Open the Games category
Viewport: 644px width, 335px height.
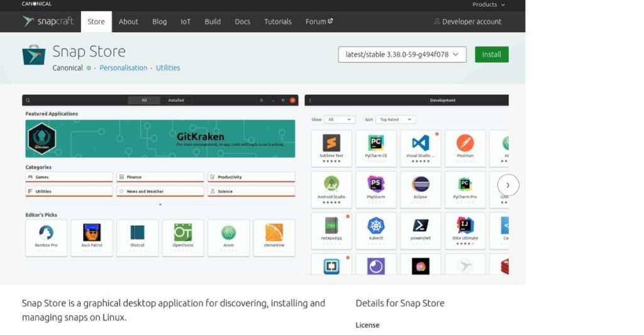[x=69, y=177]
